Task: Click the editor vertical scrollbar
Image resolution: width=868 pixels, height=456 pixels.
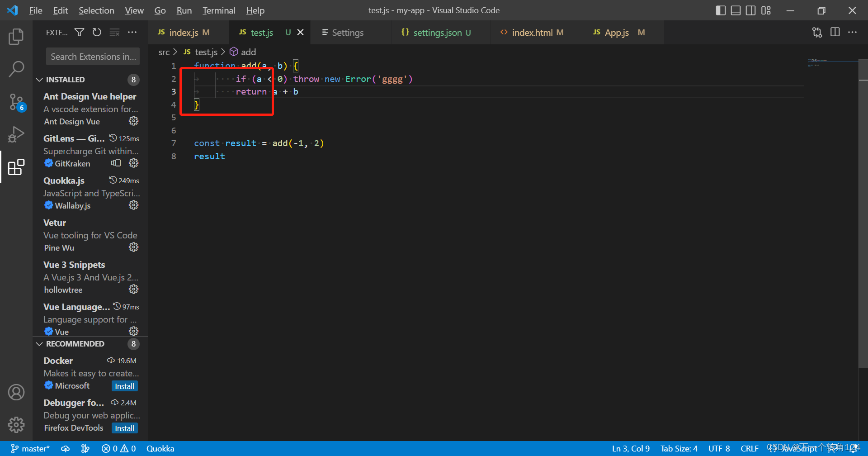Action: coord(863,214)
